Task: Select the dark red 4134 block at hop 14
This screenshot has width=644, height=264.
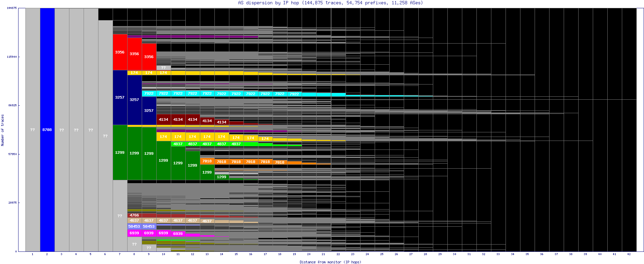Action: click(x=222, y=122)
